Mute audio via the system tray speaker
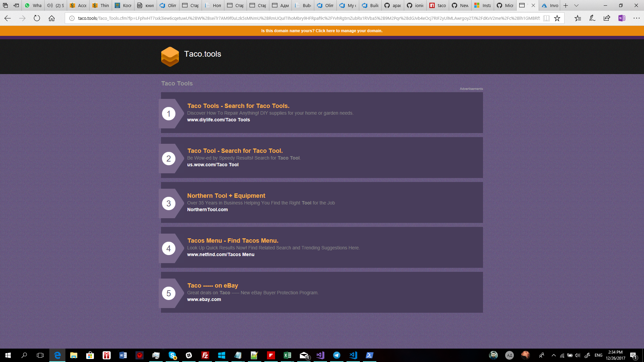This screenshot has height=362, width=644. pos(578,355)
